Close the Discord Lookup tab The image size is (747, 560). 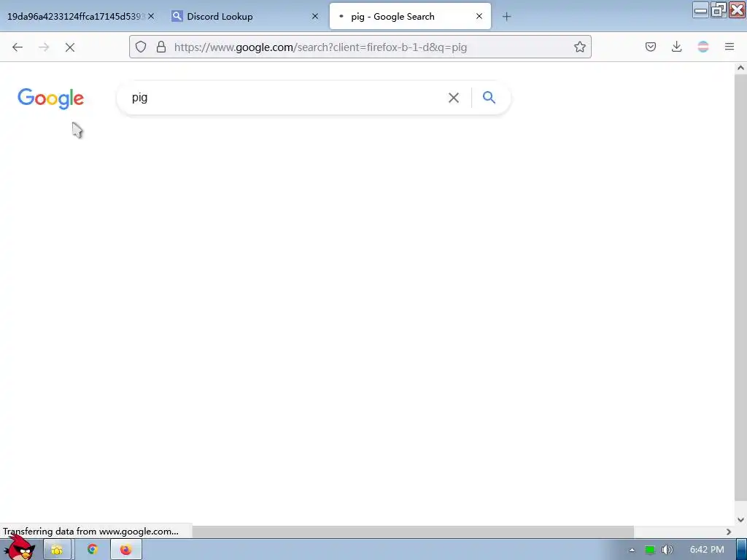point(315,16)
